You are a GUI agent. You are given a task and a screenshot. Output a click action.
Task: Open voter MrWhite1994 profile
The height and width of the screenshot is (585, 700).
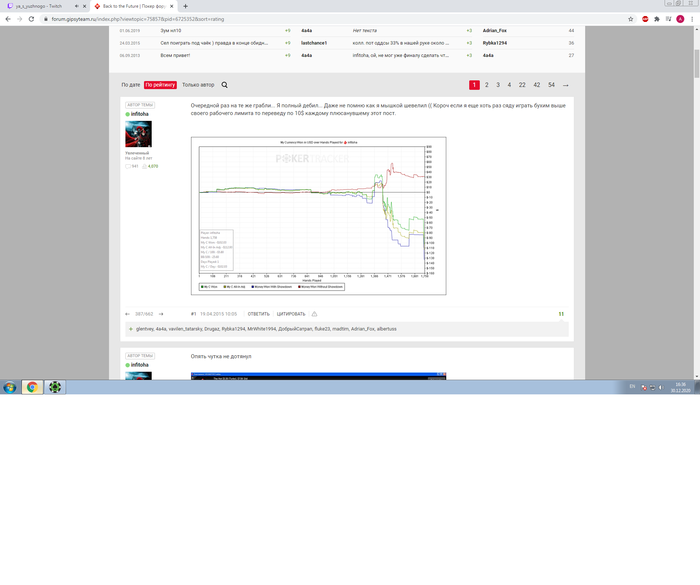click(x=262, y=329)
